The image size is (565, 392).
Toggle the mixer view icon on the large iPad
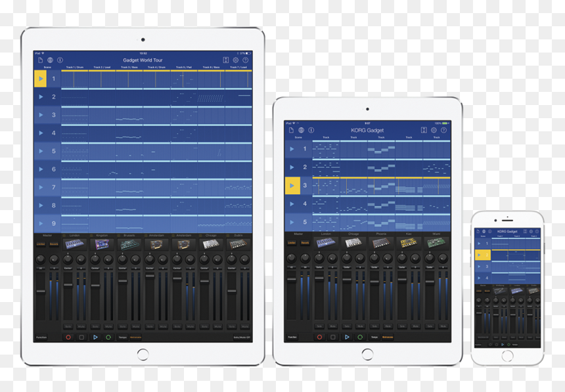click(x=225, y=60)
